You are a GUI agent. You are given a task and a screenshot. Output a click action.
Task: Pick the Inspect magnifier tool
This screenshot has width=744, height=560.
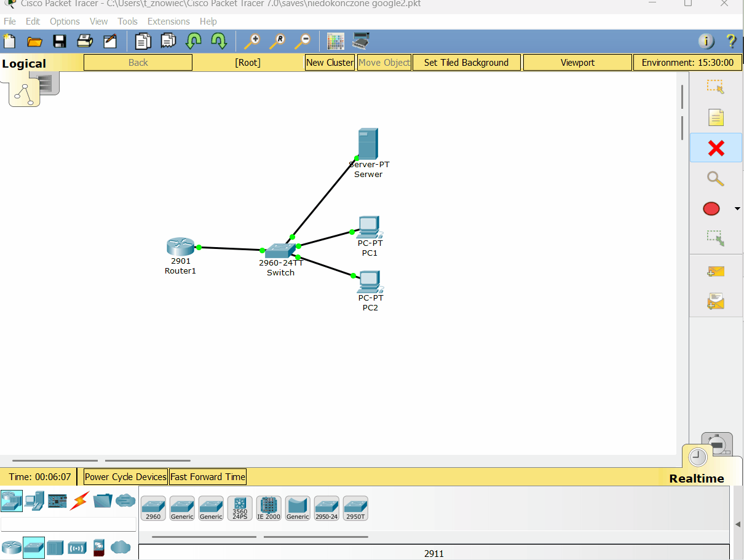pos(715,179)
